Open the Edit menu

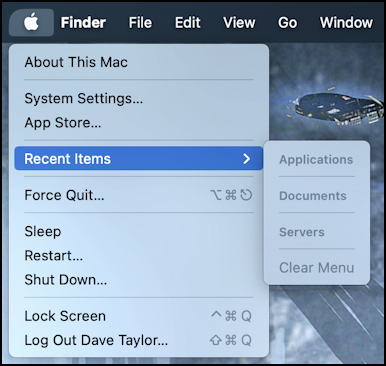click(188, 23)
